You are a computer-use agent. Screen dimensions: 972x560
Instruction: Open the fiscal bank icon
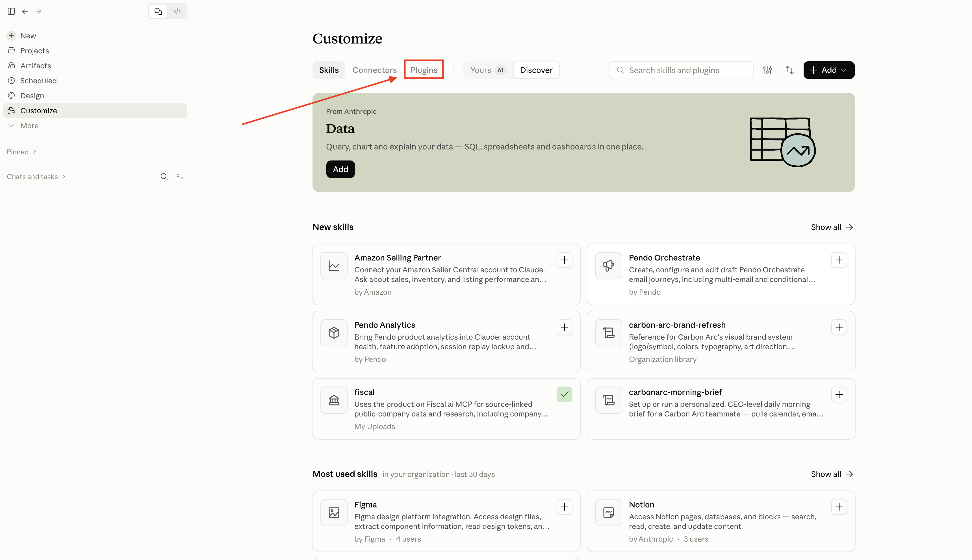(x=334, y=400)
